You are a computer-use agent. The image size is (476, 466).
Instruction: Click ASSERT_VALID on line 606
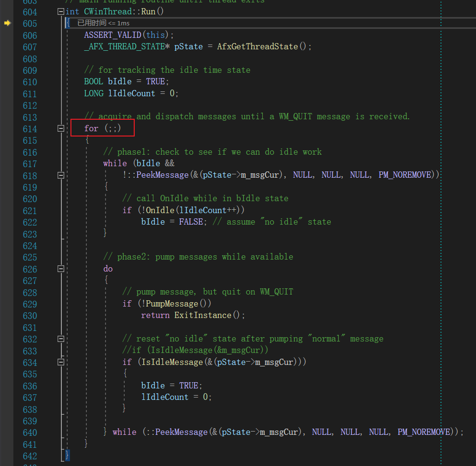click(x=113, y=35)
